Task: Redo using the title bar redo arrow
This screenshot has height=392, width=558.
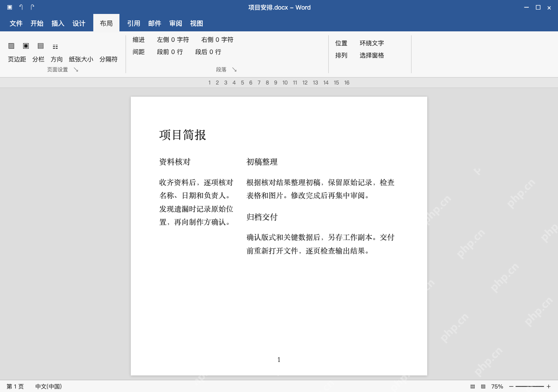Action: (x=32, y=7)
